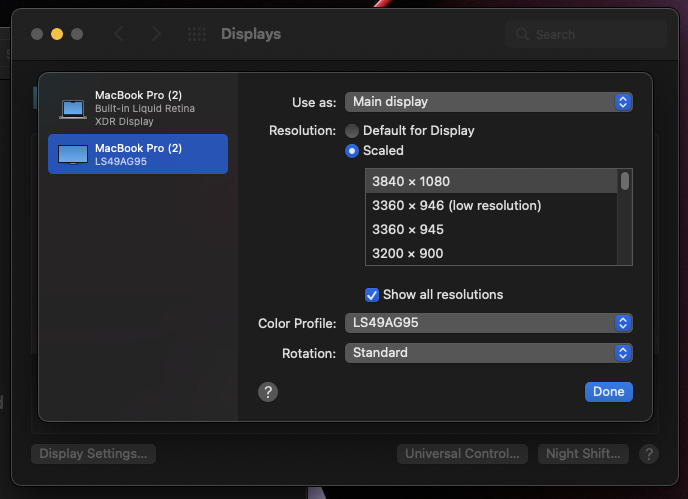
Task: Click the Display Settings… button
Action: click(93, 454)
